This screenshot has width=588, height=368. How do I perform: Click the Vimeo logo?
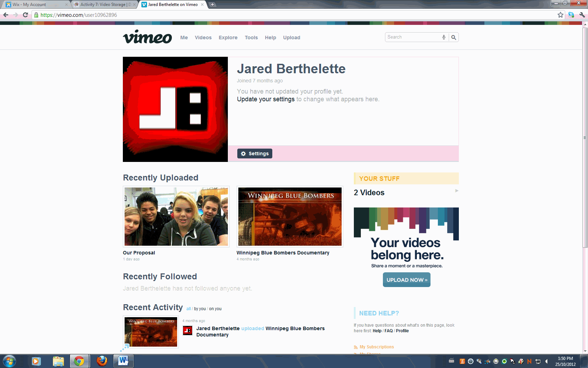coord(147,37)
